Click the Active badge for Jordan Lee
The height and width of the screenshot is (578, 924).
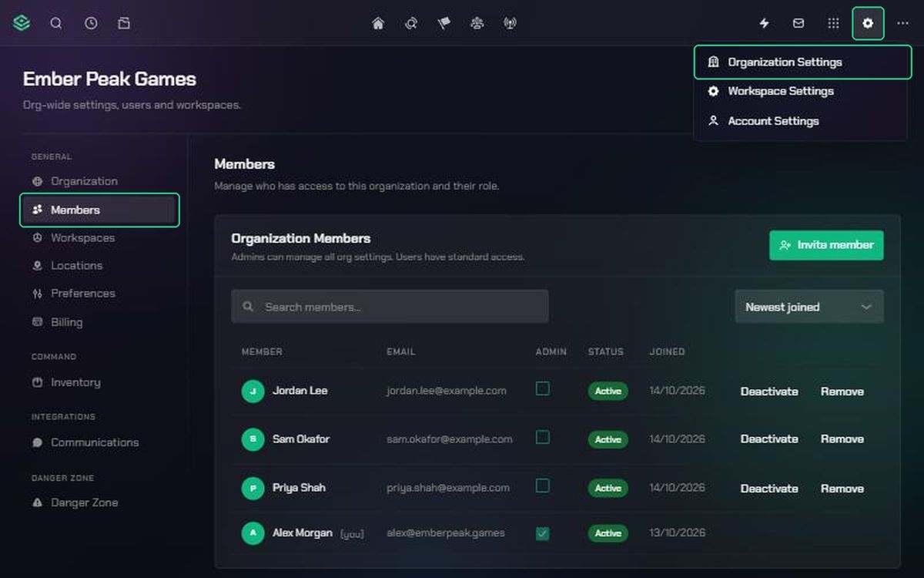tap(608, 391)
